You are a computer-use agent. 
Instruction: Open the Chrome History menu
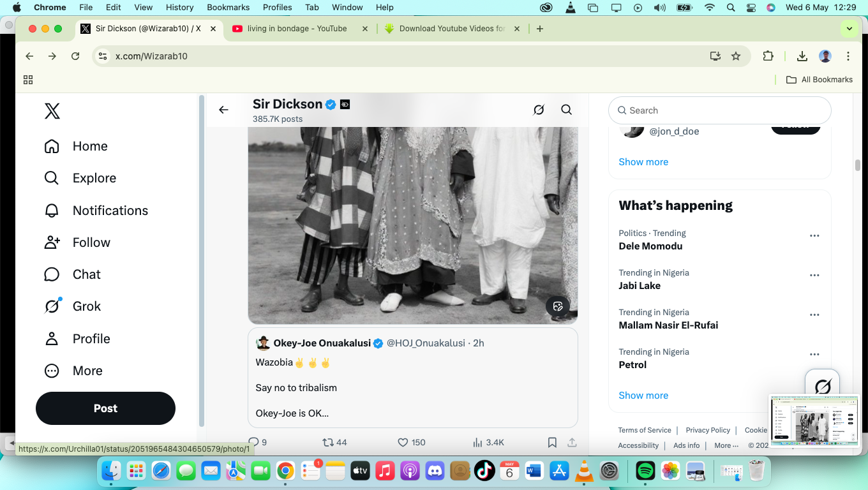coord(179,7)
